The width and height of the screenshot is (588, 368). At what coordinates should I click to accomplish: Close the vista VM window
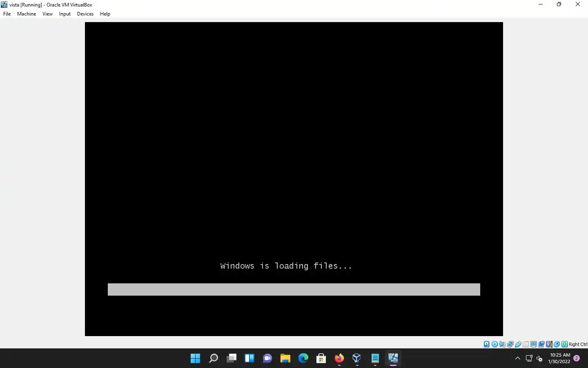coord(578,4)
